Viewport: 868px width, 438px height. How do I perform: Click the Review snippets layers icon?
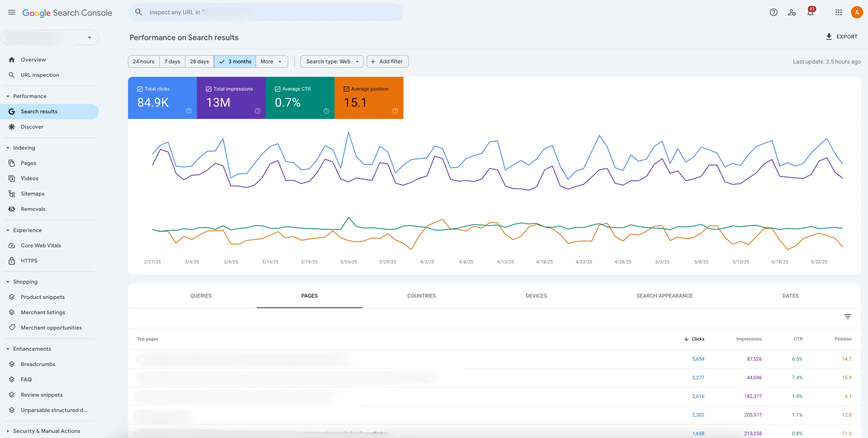click(12, 395)
